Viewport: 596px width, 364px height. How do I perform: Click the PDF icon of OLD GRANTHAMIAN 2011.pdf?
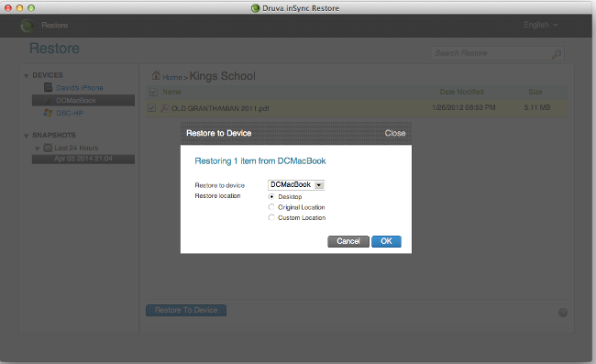point(164,108)
